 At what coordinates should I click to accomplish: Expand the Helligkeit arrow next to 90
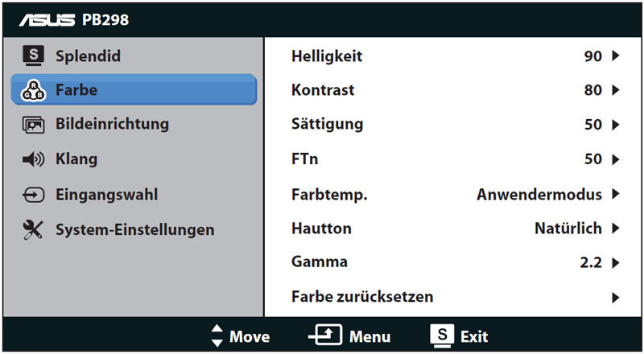click(x=615, y=56)
